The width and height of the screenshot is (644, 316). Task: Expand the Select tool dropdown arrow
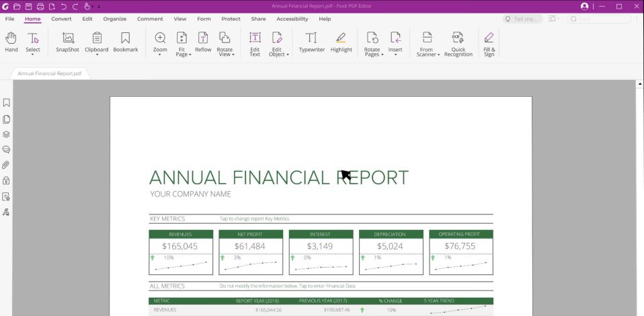tap(33, 54)
